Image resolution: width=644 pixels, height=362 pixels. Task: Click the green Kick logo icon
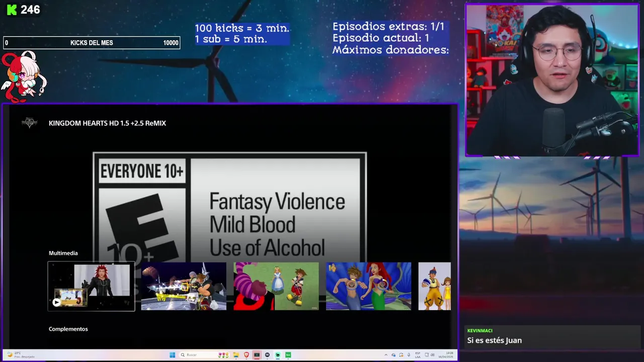click(12, 10)
